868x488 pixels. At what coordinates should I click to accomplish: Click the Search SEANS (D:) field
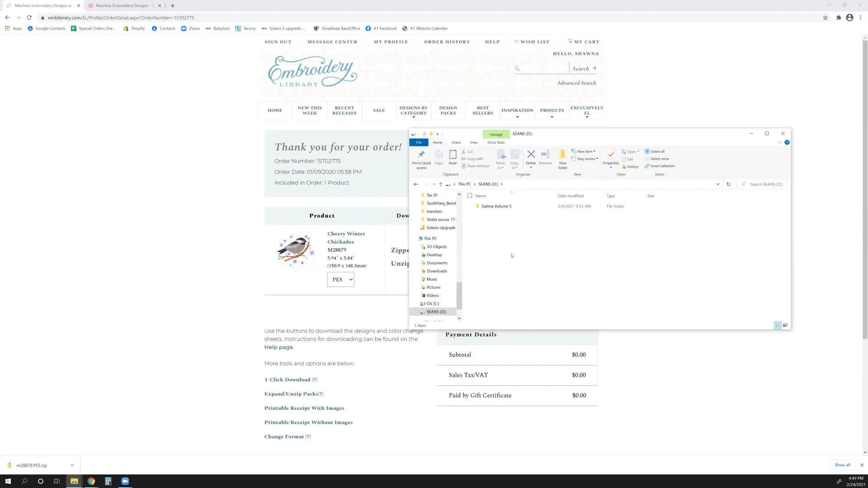pyautogui.click(x=762, y=184)
